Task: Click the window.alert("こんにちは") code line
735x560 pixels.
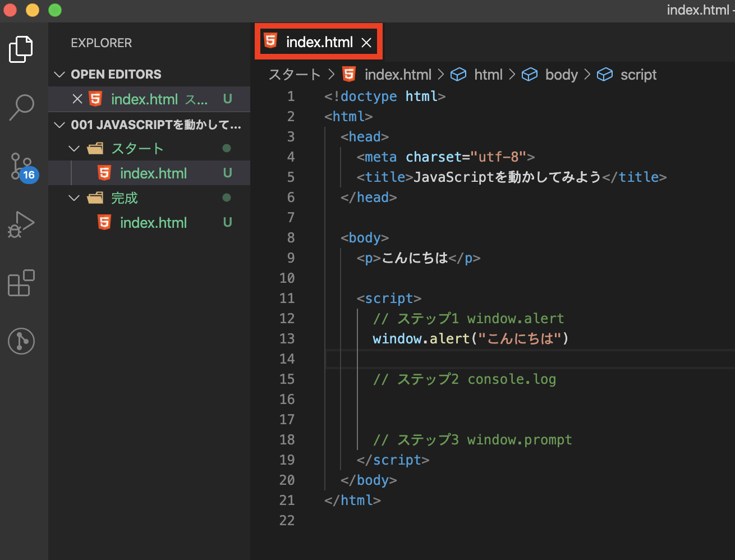Action: [x=470, y=339]
